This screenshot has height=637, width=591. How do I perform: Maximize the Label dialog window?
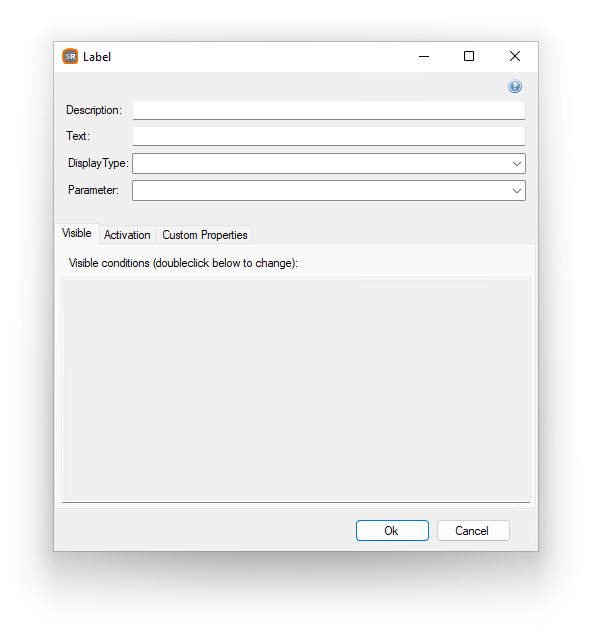pyautogui.click(x=469, y=56)
